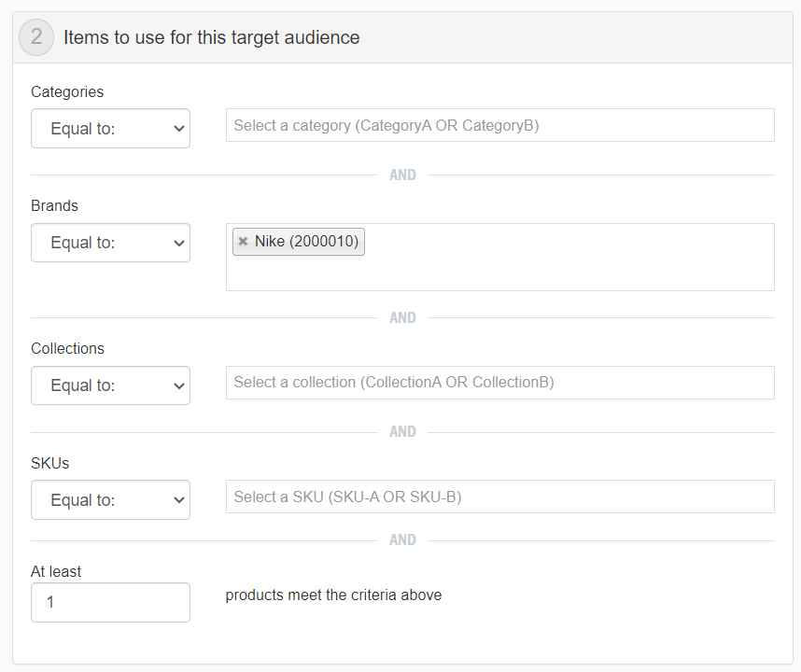
Task: Open the Categories 'Equal to:' dropdown
Action: coord(110,129)
